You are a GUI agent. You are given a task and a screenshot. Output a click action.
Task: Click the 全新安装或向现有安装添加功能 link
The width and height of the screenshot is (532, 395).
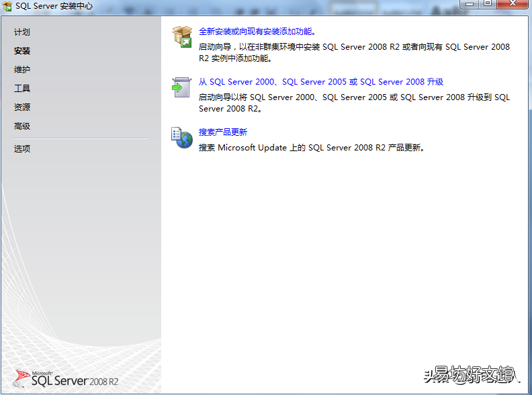click(257, 32)
